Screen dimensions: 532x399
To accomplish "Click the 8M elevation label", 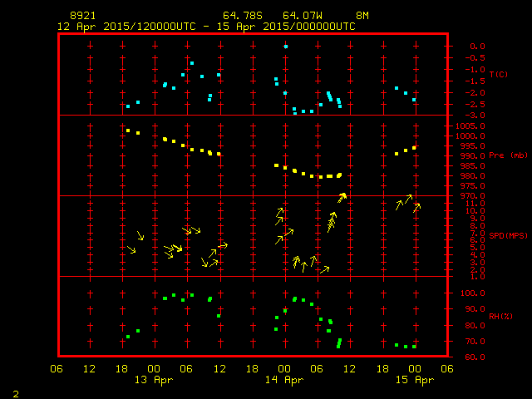I will (362, 16).
